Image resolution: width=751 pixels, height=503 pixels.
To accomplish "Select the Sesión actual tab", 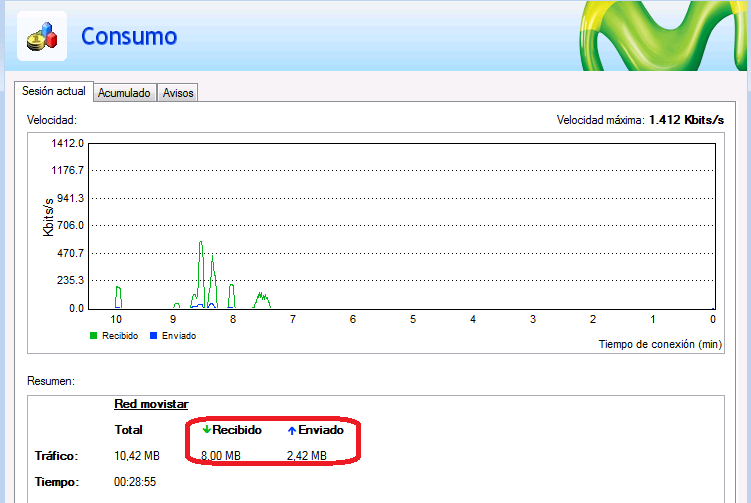I will pos(52,92).
